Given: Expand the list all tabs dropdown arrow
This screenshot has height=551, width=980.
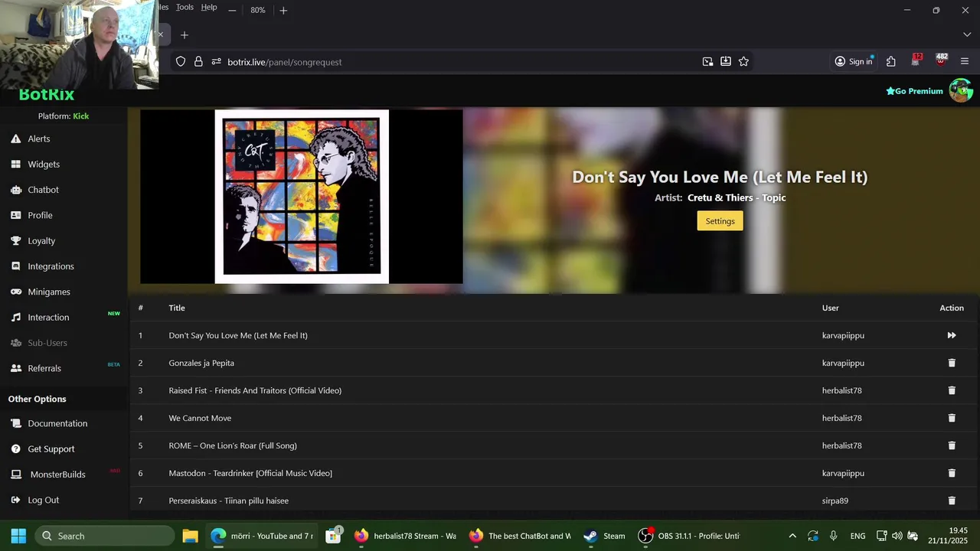Looking at the screenshot, I should [x=967, y=35].
